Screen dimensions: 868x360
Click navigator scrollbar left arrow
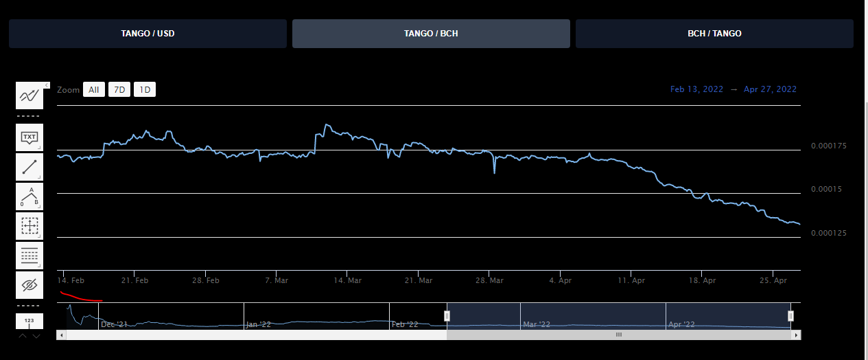[62, 335]
